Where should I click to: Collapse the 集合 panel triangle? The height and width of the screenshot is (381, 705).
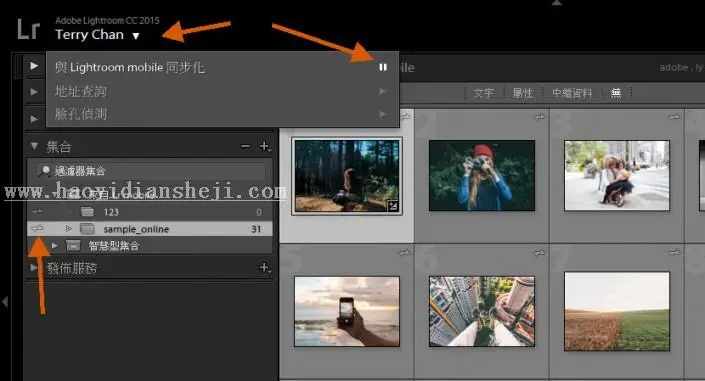34,146
